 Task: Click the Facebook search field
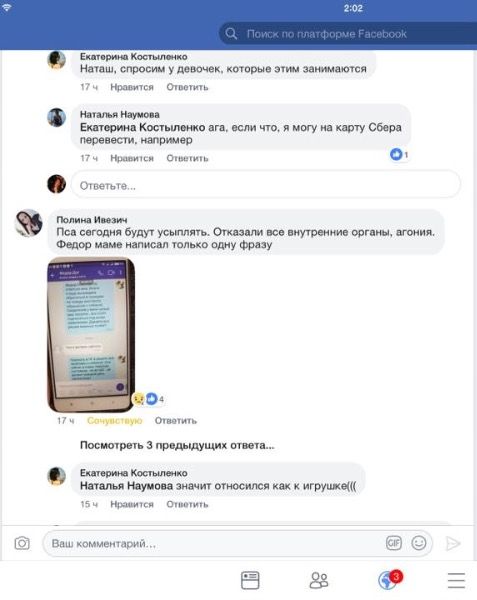(x=348, y=34)
